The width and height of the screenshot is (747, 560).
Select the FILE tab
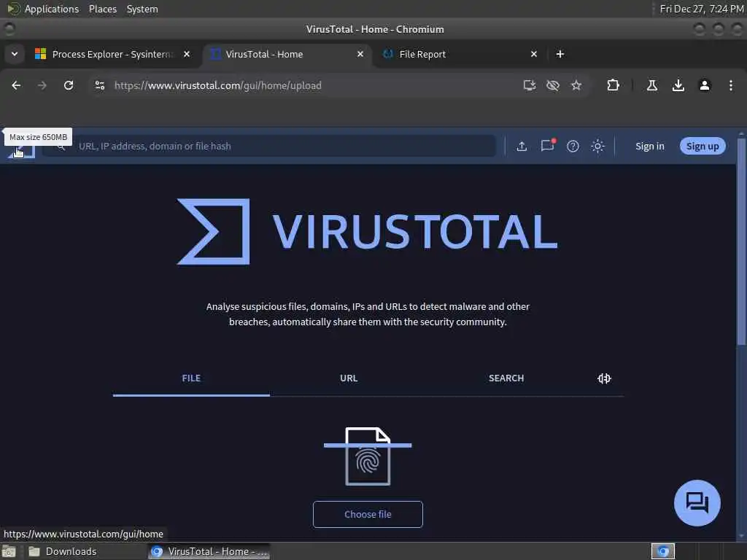pyautogui.click(x=191, y=378)
